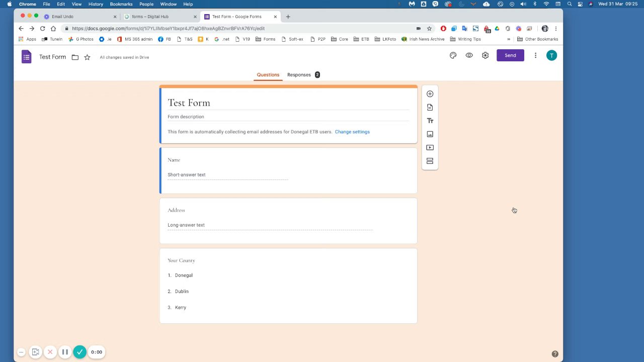Click the T account avatar
The height and width of the screenshot is (362, 644).
coord(551,55)
